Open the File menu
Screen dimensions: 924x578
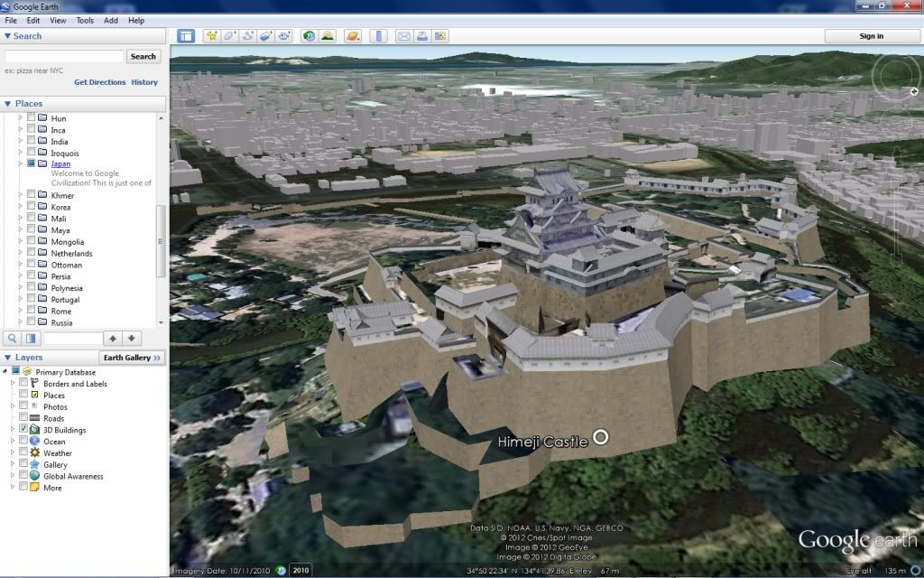coord(11,20)
